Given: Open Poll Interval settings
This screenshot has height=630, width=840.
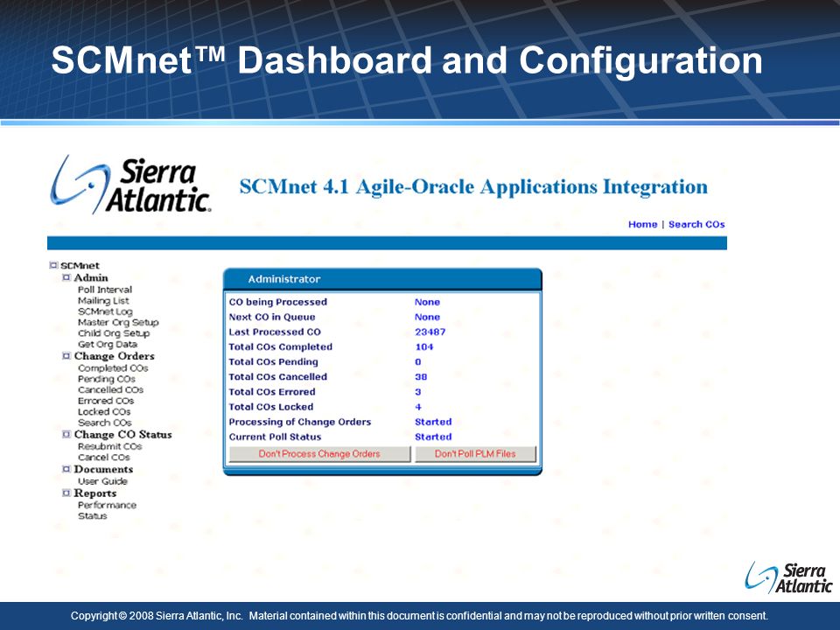Looking at the screenshot, I should coord(104,290).
